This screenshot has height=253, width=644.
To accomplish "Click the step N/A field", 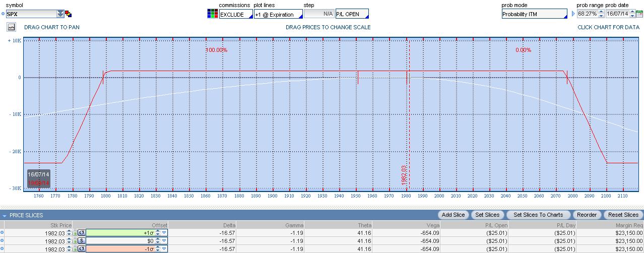I will [x=319, y=14].
